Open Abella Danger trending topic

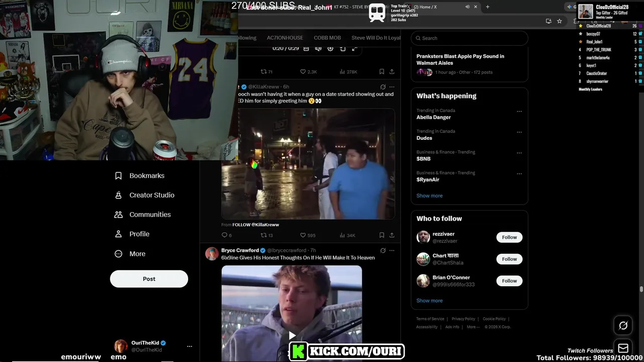click(x=433, y=117)
